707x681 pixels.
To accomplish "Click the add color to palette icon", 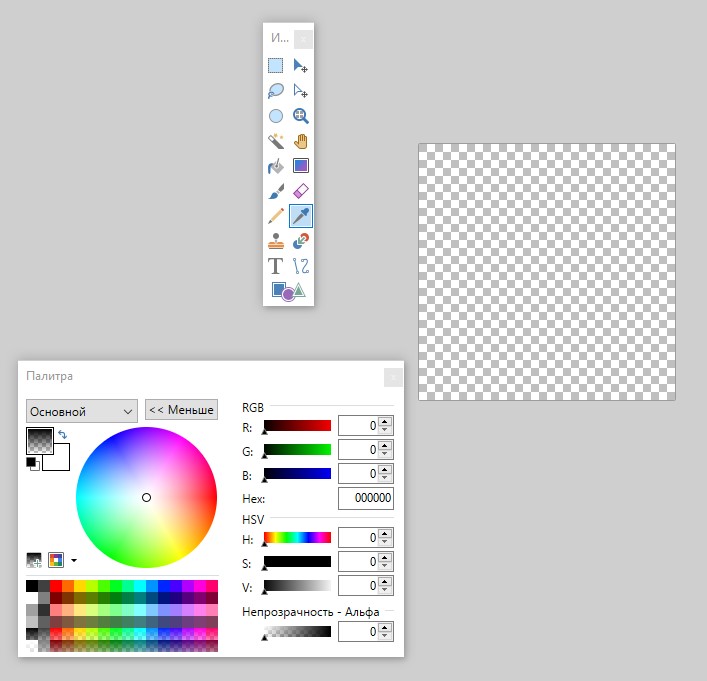I will click(x=34, y=560).
